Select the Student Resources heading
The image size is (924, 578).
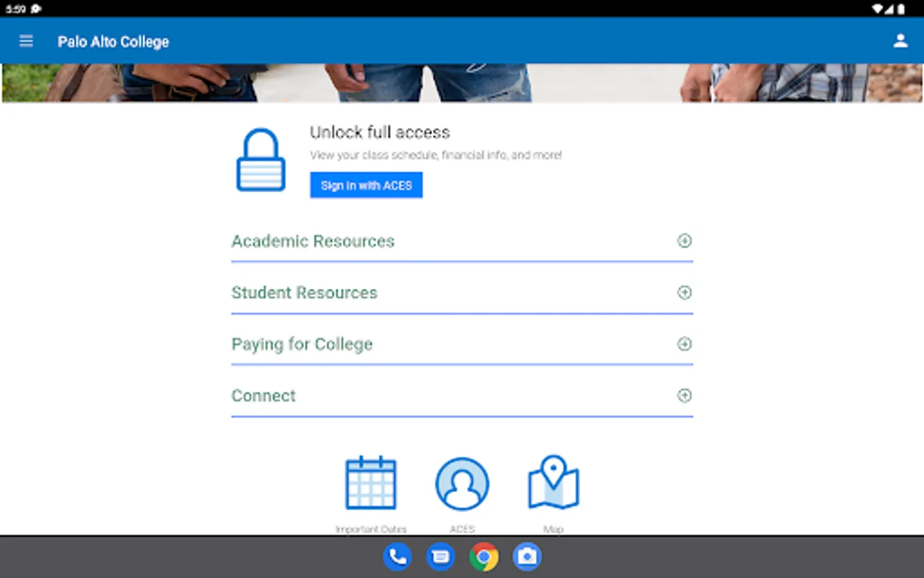[x=304, y=292]
